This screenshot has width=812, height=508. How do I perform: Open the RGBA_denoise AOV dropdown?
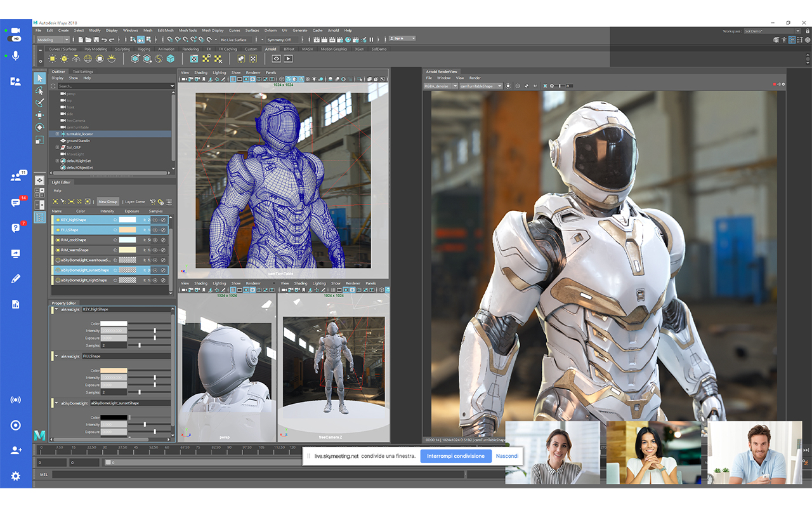pyautogui.click(x=440, y=86)
